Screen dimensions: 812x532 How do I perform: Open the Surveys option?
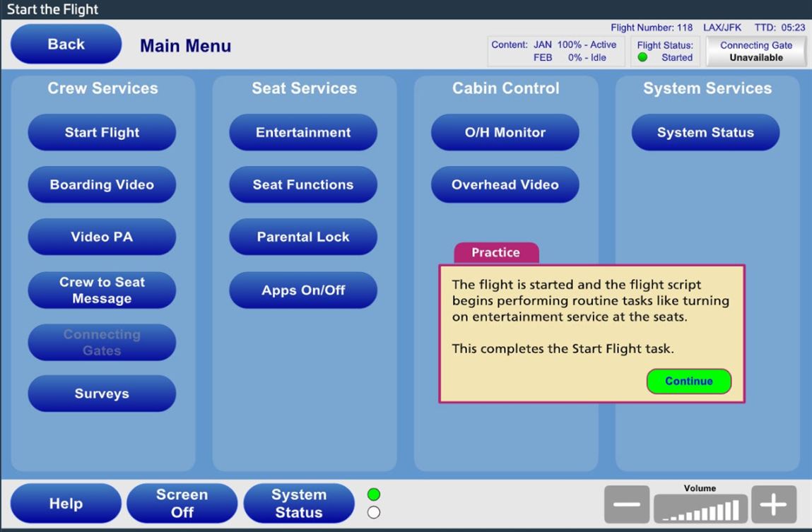click(102, 394)
